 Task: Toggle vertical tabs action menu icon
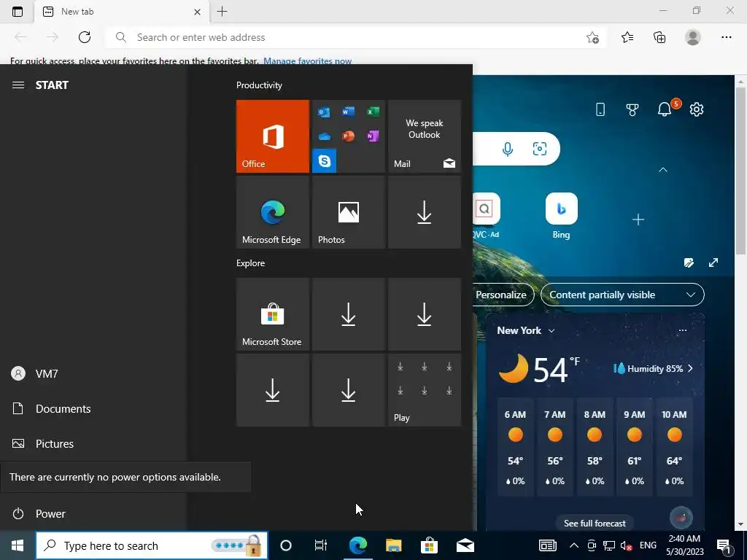[x=18, y=12]
